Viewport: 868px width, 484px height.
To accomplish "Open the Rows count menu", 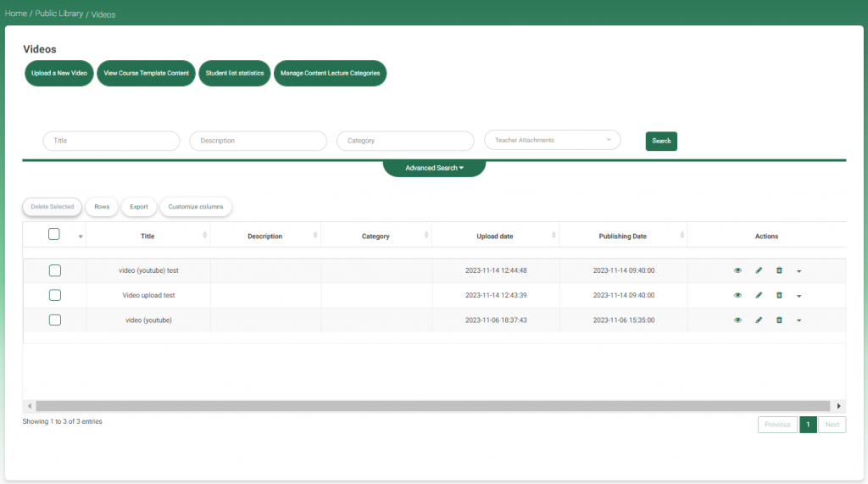I will click(102, 207).
